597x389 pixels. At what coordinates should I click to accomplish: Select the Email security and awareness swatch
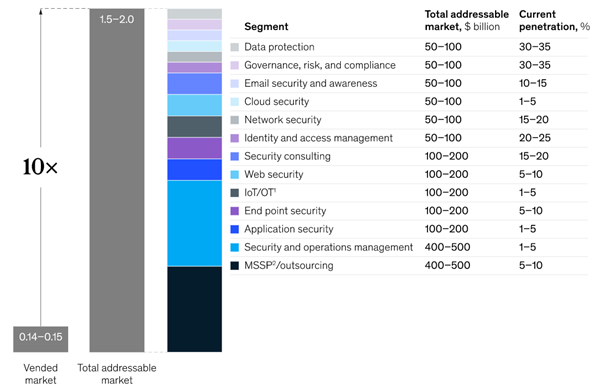click(x=235, y=83)
